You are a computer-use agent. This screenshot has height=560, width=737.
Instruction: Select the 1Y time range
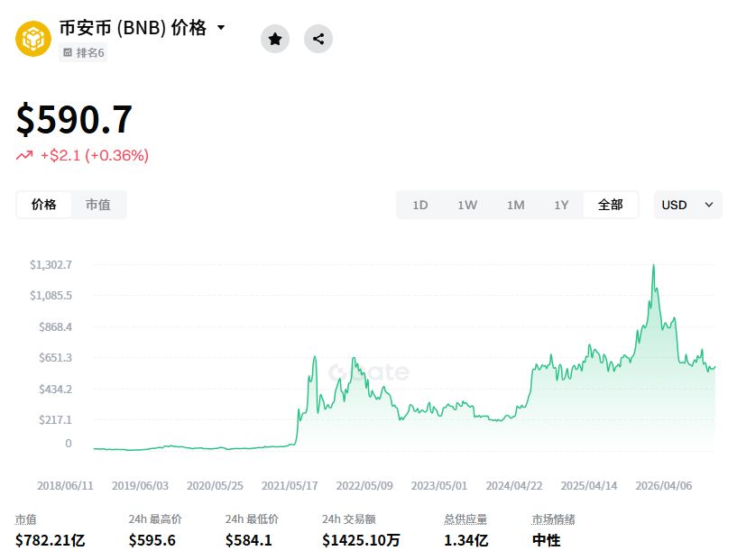561,206
